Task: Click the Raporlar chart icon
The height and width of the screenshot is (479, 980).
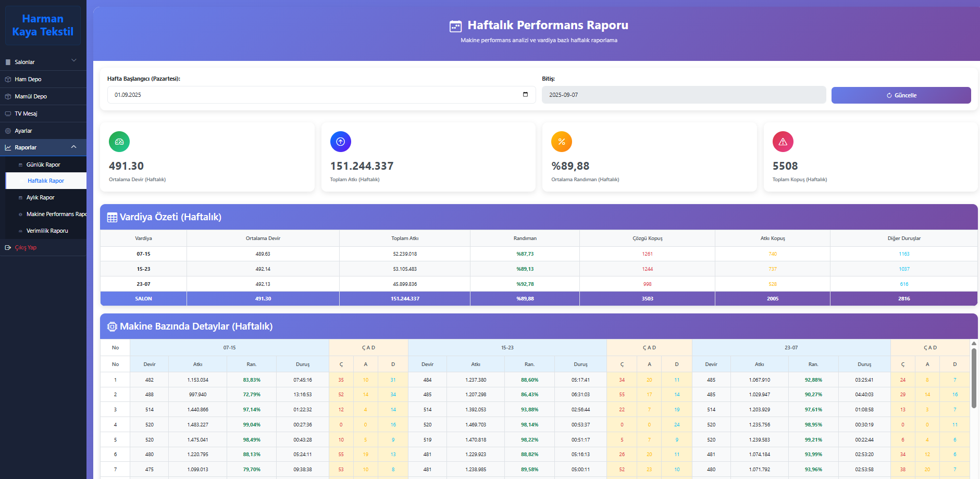Action: (8, 147)
